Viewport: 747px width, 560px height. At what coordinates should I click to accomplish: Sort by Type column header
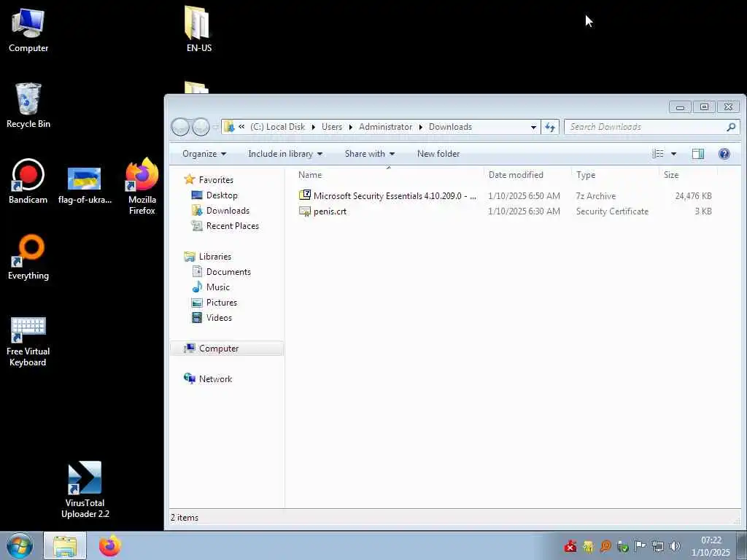pyautogui.click(x=614, y=175)
